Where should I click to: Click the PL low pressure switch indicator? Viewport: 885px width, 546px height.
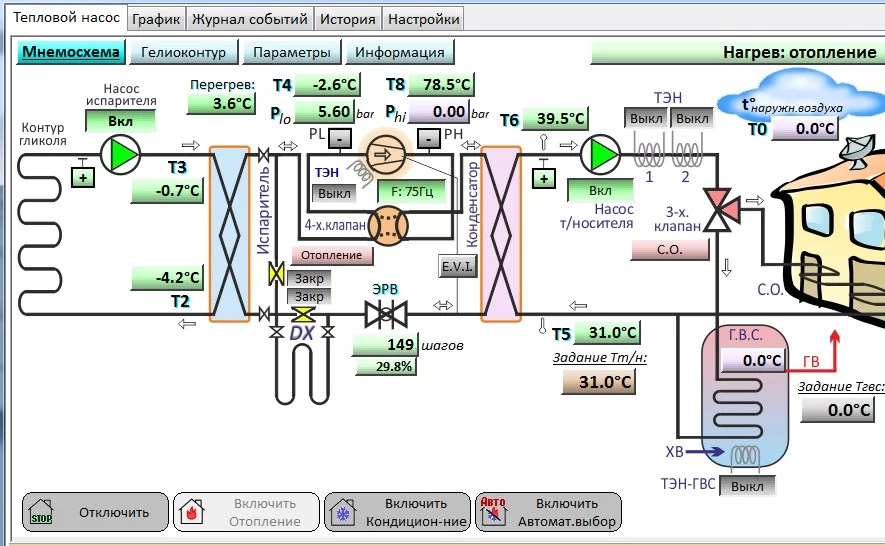pos(340,138)
